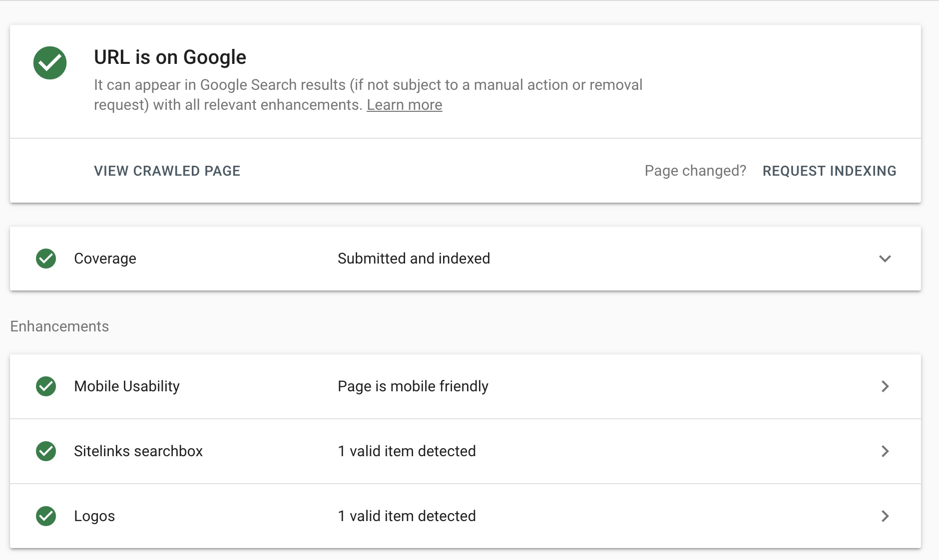This screenshot has height=560, width=939.
Task: Open Logos details arrow
Action: [x=885, y=516]
